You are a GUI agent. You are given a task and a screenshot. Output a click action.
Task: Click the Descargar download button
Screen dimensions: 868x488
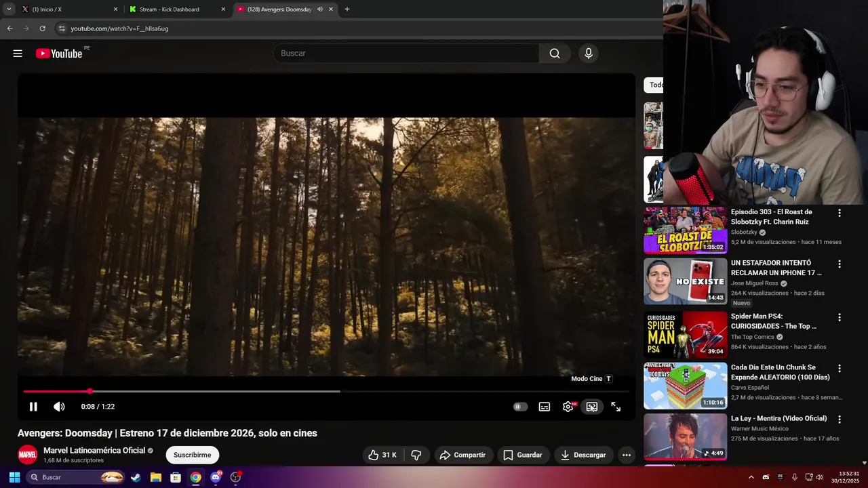point(583,455)
